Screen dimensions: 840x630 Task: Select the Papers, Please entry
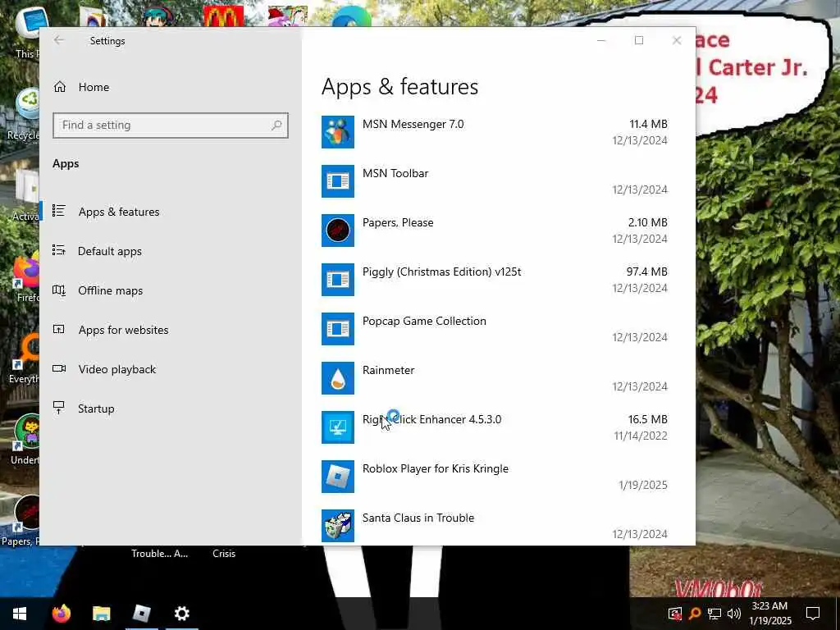[x=495, y=231]
